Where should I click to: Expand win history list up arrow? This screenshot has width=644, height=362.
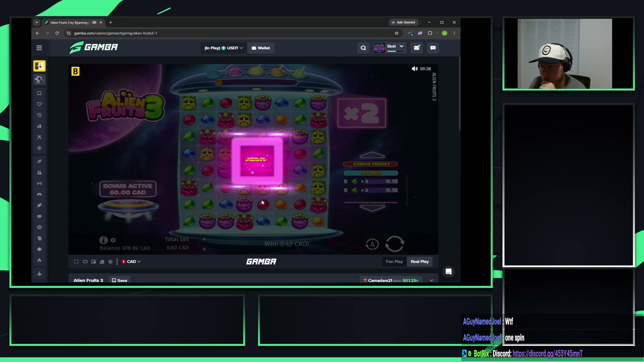coord(372,155)
